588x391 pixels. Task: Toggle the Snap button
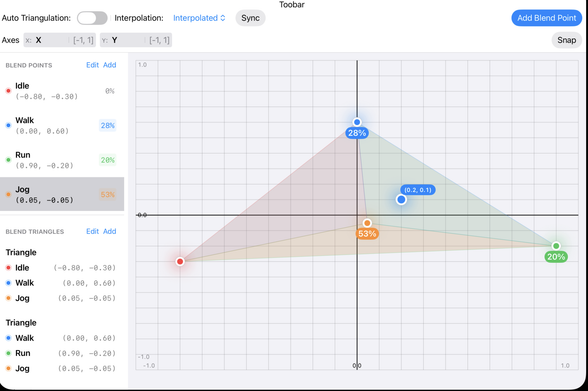pyautogui.click(x=566, y=40)
